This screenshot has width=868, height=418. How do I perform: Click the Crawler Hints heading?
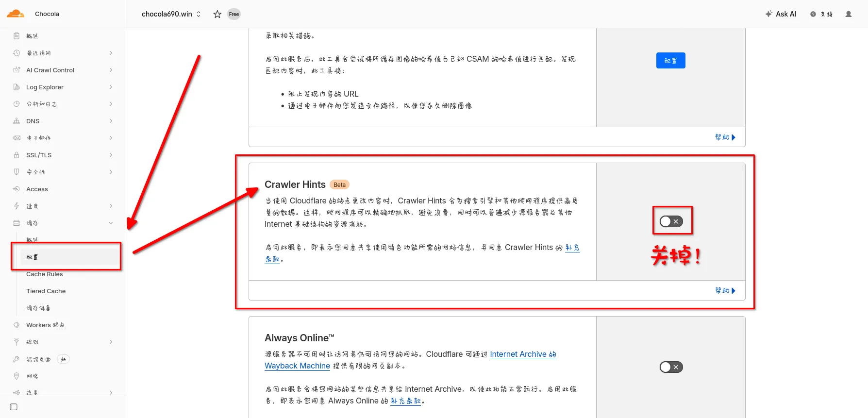pyautogui.click(x=295, y=184)
